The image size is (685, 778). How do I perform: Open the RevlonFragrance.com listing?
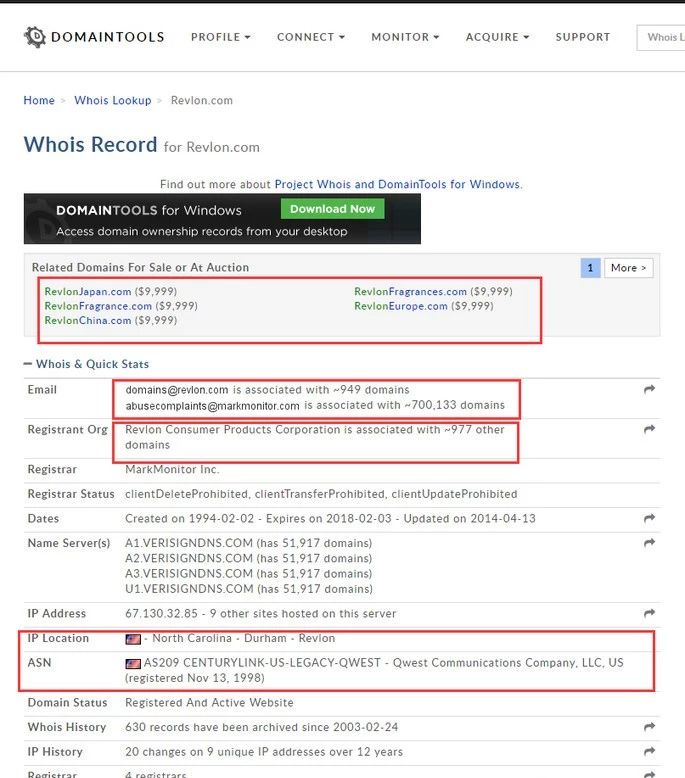(x=98, y=306)
